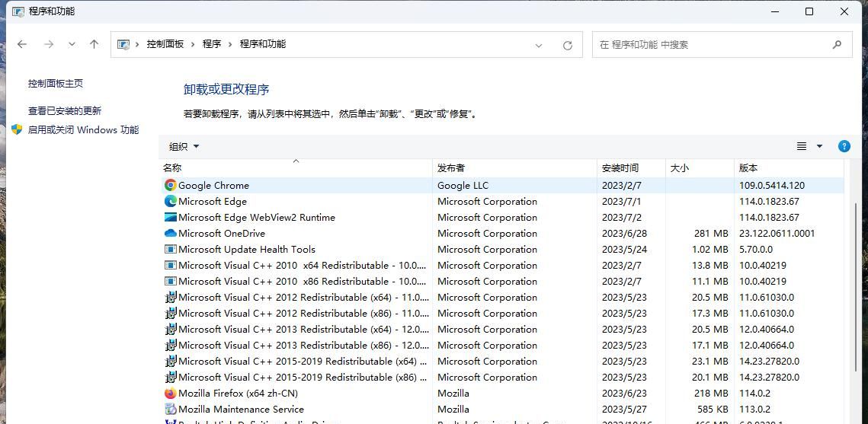Open help via blue question mark icon
The height and width of the screenshot is (424, 868).
point(844,146)
